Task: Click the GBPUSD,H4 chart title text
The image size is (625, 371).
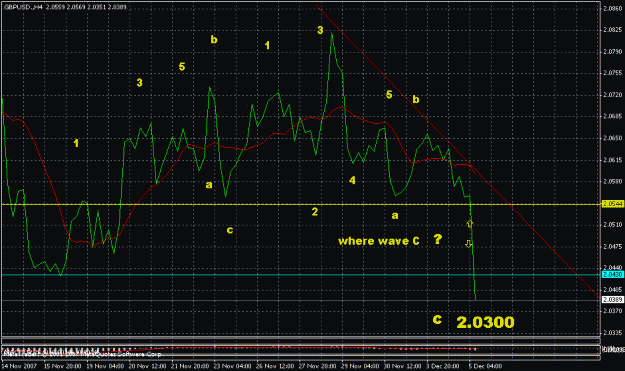Action: click(x=65, y=7)
